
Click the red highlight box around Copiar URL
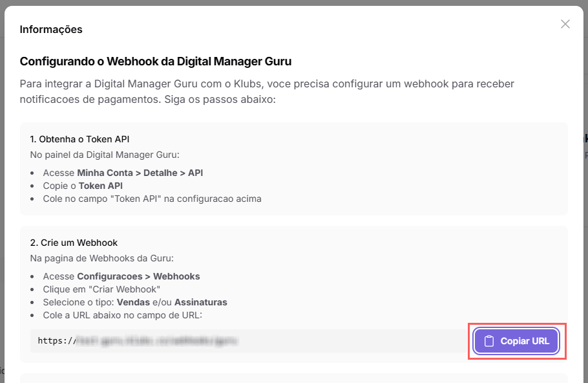coord(516,325)
